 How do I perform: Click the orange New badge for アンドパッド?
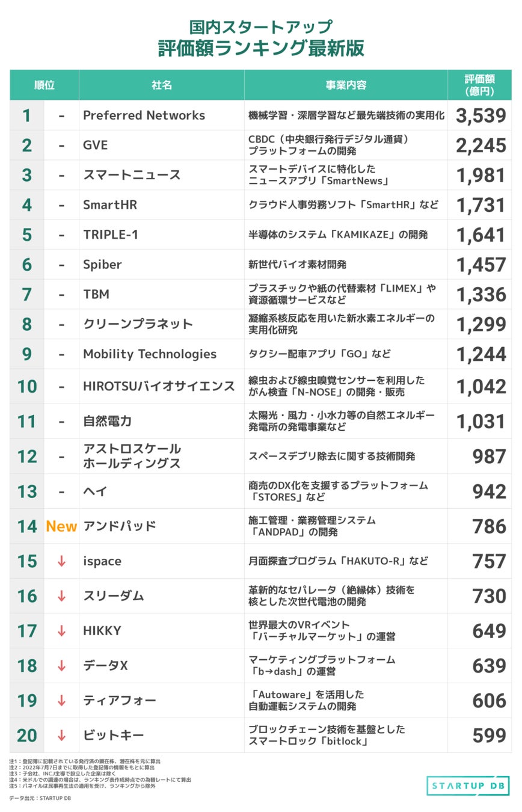click(61, 526)
